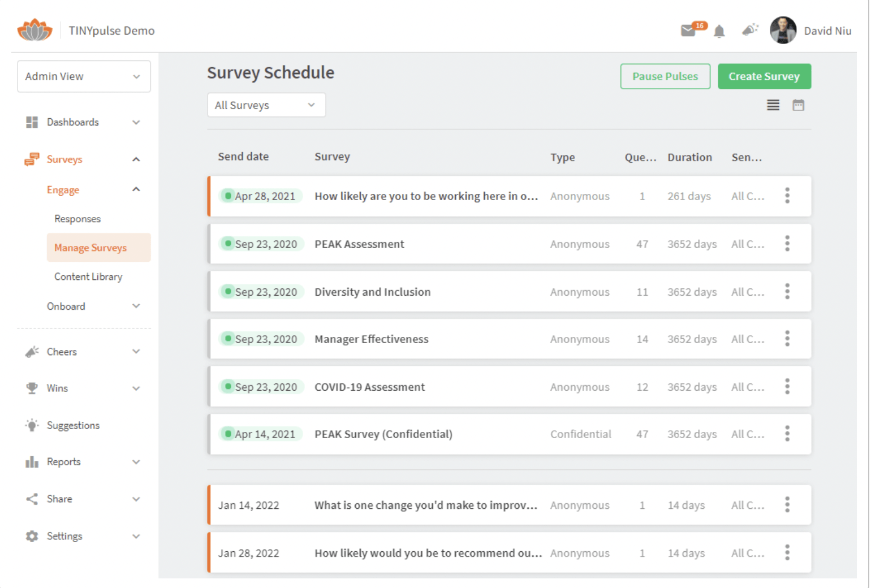The height and width of the screenshot is (588, 871).
Task: Open David Niu profile avatar
Action: click(x=783, y=31)
